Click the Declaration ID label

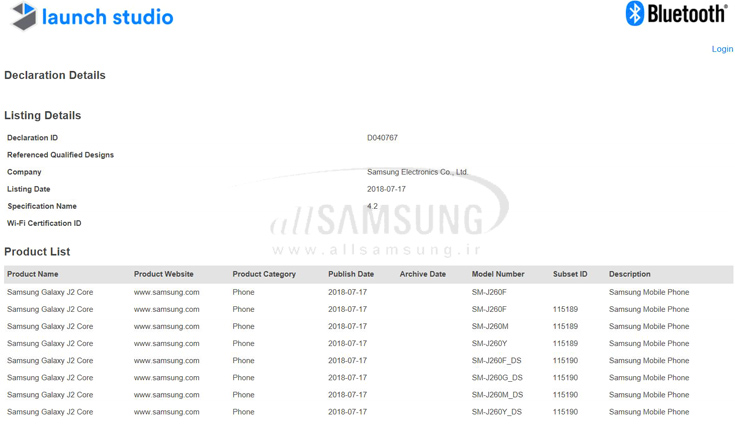click(32, 138)
